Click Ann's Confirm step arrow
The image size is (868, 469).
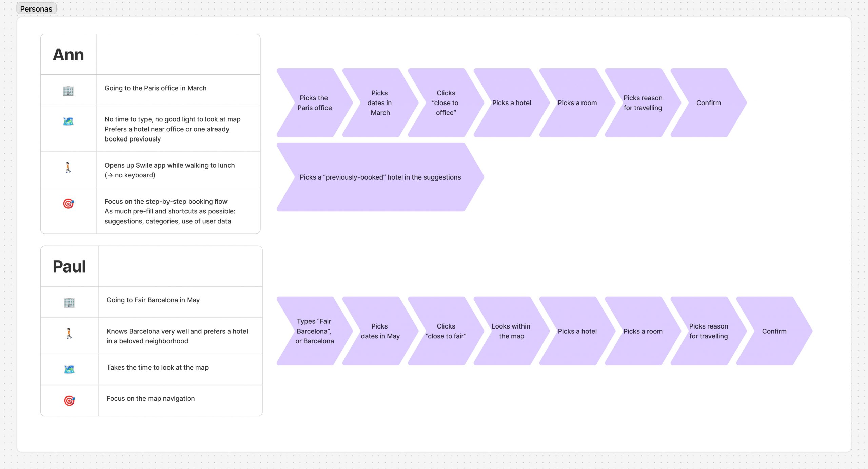708,103
